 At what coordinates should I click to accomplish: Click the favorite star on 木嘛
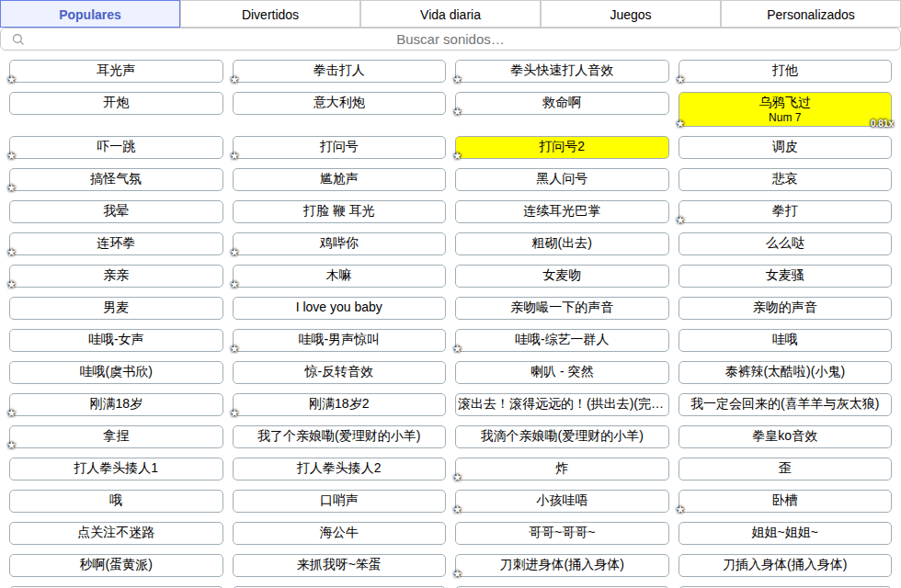click(x=234, y=284)
